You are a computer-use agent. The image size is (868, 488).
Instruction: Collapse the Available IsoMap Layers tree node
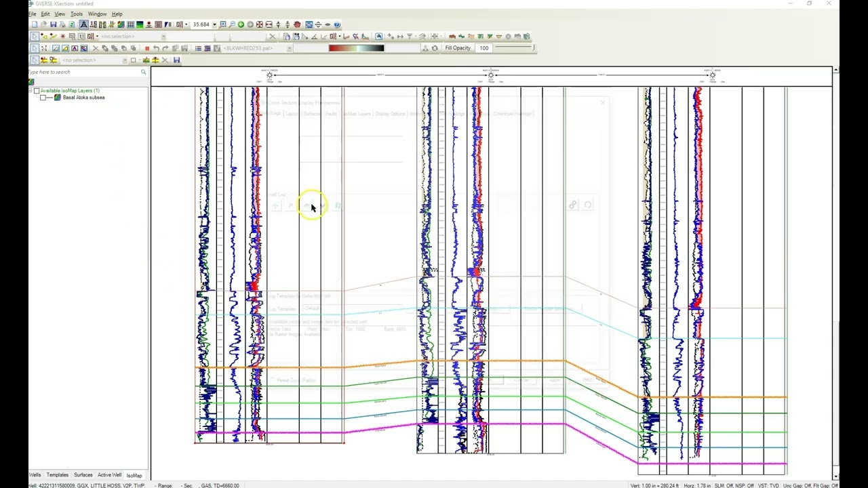31,90
